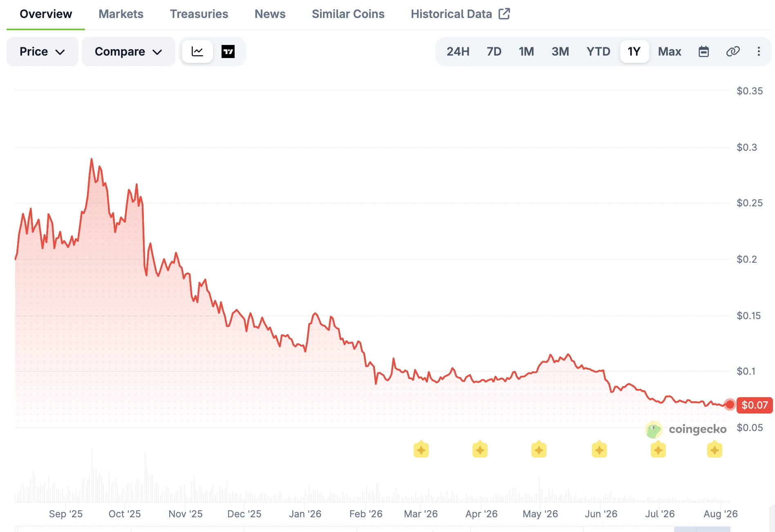Switch to the TradingView chart view

228,51
